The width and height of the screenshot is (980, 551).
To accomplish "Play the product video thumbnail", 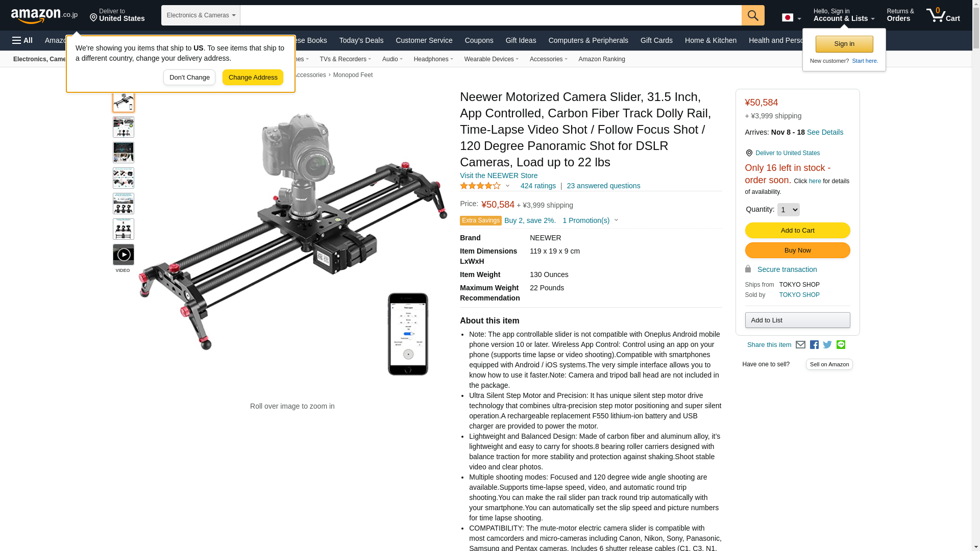I will (x=124, y=255).
